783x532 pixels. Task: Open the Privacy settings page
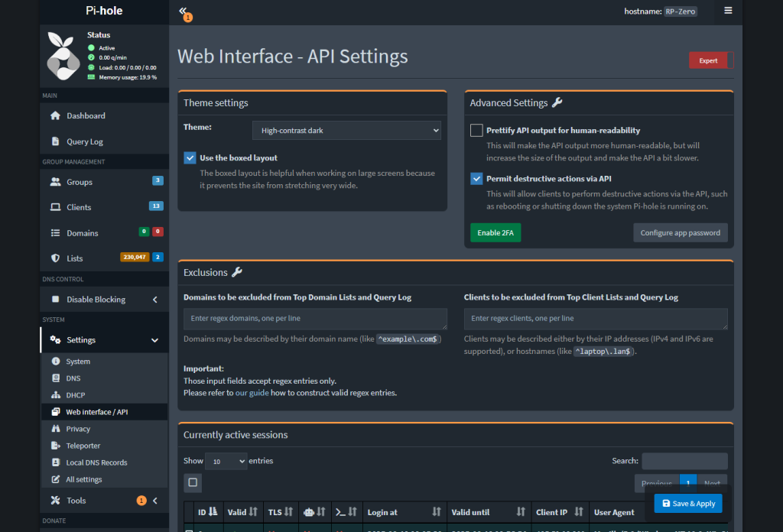(x=78, y=429)
